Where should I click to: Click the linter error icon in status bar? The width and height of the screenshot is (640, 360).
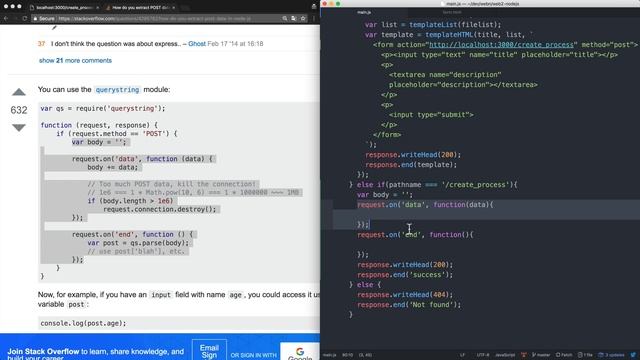coord(524,355)
